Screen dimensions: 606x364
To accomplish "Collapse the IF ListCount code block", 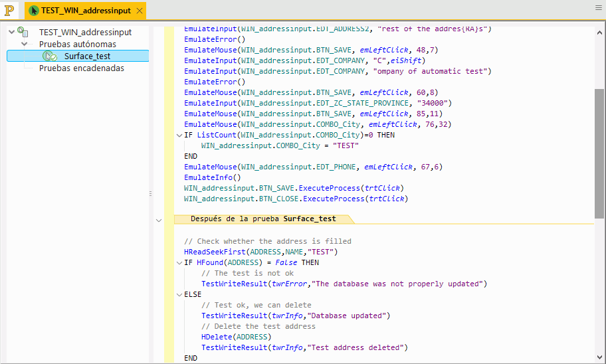I will (x=179, y=136).
